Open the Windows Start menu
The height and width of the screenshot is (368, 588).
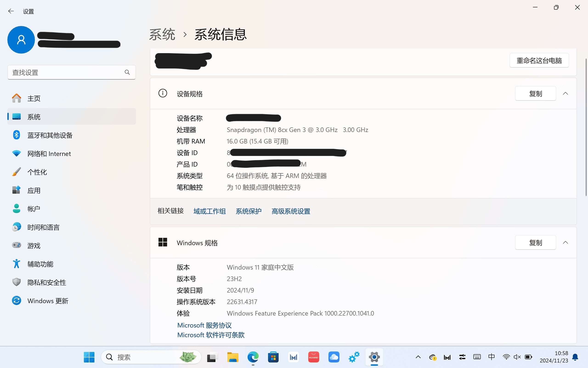89,357
